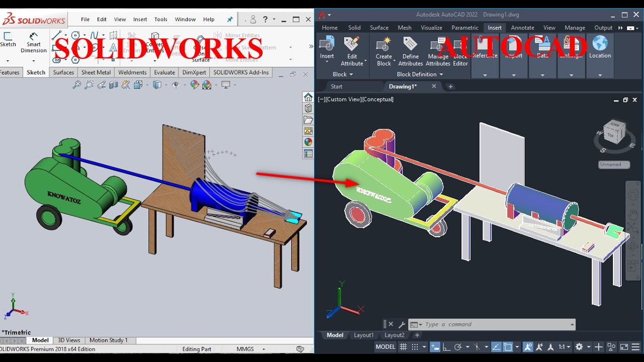Open SolidWorks File Explorer pane icon
644x362 pixels.
click(308, 120)
